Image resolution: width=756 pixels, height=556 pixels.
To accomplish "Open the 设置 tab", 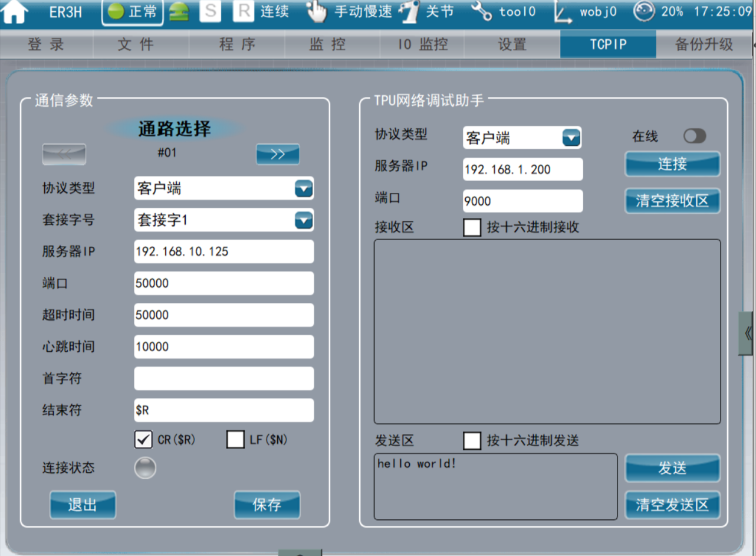I will 512,44.
